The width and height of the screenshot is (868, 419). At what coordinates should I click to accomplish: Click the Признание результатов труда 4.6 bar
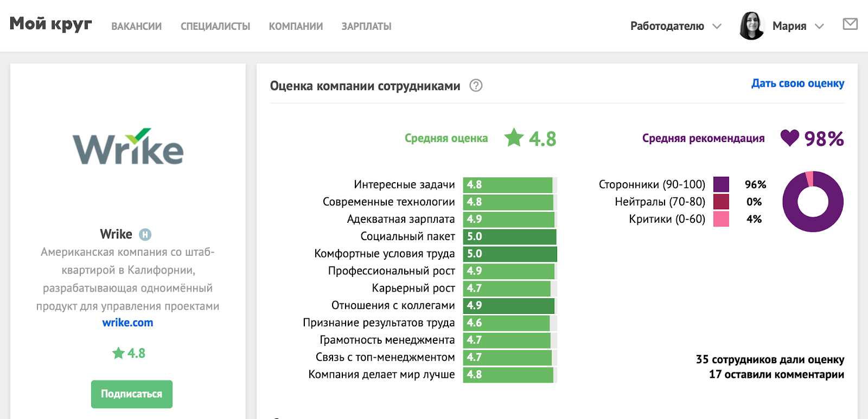coord(509,323)
